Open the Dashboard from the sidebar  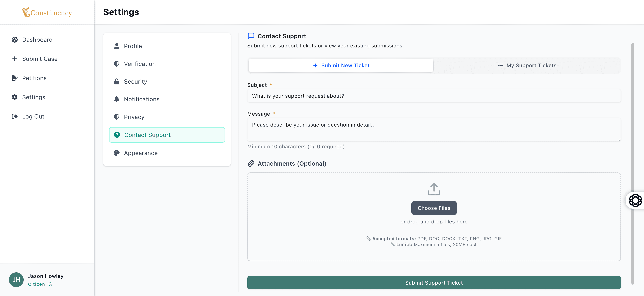[x=14, y=39]
